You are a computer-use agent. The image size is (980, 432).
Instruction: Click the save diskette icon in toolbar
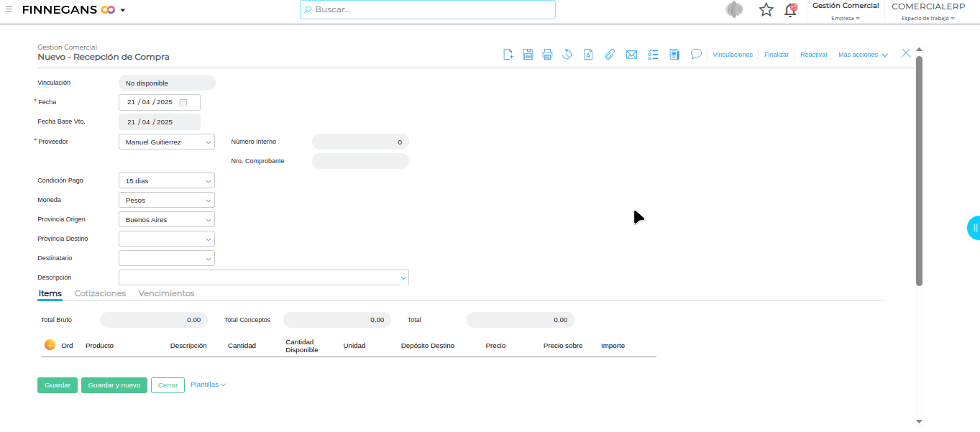528,55
